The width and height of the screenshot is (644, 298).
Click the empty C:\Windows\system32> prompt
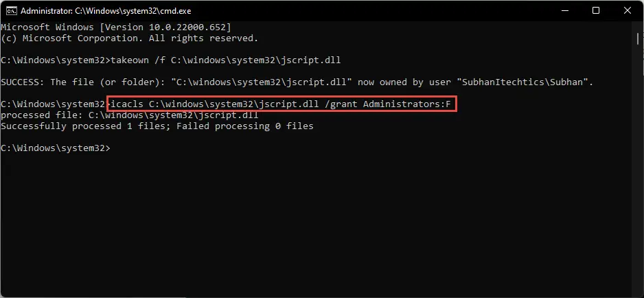pyautogui.click(x=56, y=148)
